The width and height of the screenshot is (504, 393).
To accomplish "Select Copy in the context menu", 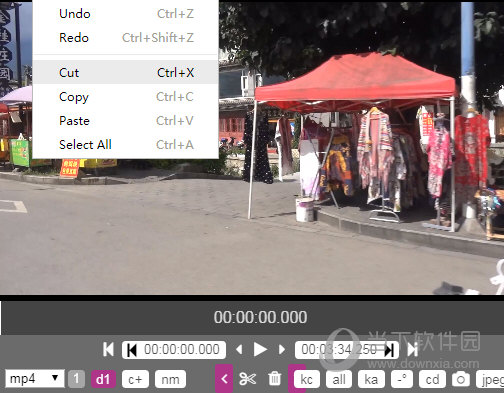I will click(x=126, y=97).
